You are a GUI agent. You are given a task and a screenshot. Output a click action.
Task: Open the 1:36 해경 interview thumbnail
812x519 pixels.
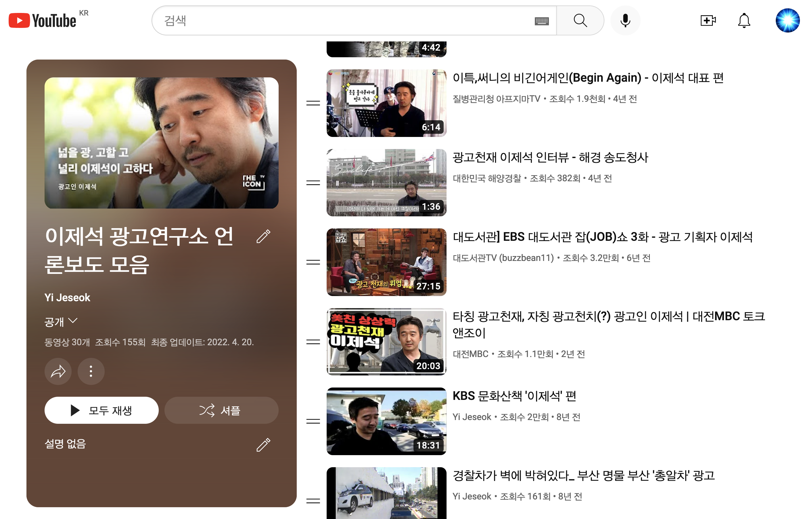pyautogui.click(x=386, y=183)
